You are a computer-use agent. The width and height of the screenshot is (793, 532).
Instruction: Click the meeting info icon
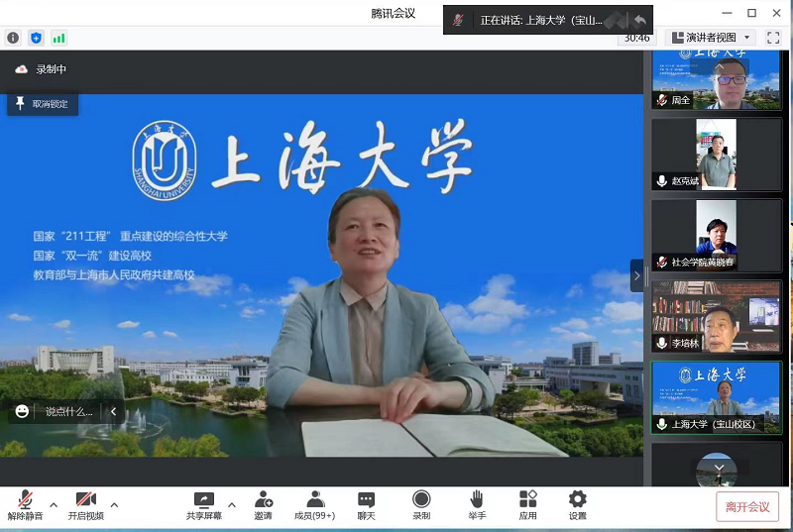pos(13,38)
